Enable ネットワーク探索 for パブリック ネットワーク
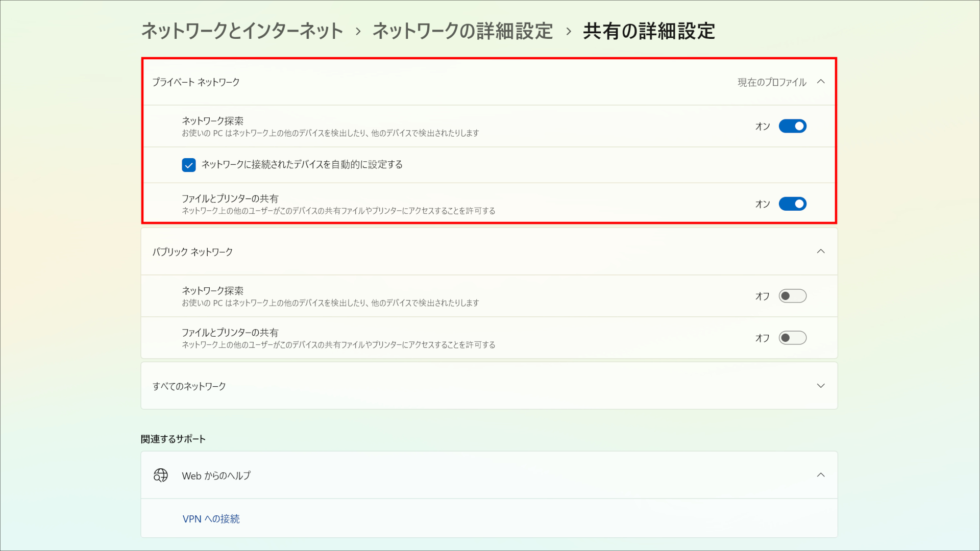This screenshot has height=551, width=980. (792, 296)
